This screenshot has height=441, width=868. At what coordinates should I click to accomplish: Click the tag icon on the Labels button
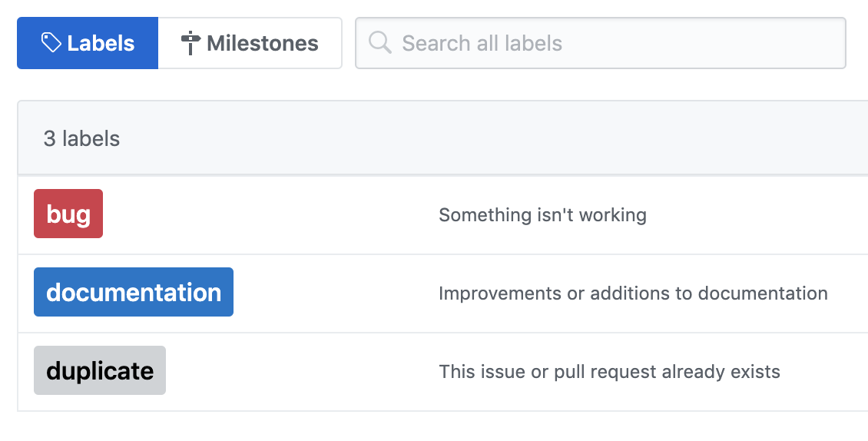(51, 43)
